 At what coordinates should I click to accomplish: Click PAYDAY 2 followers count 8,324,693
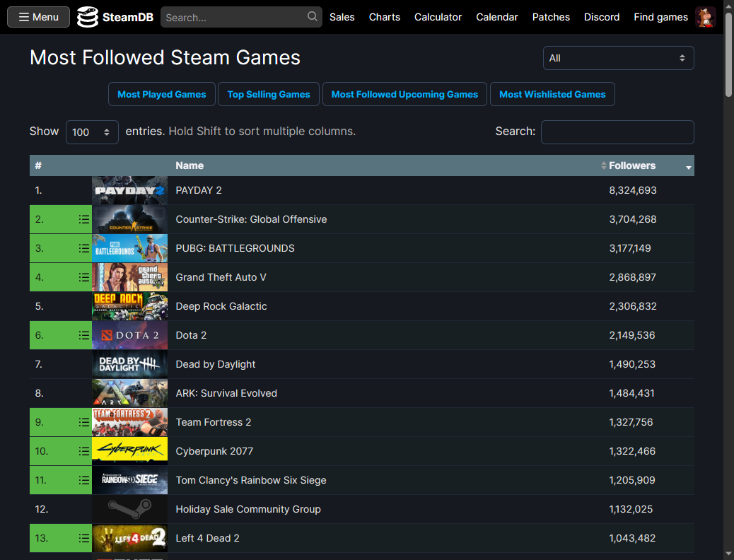[632, 190]
